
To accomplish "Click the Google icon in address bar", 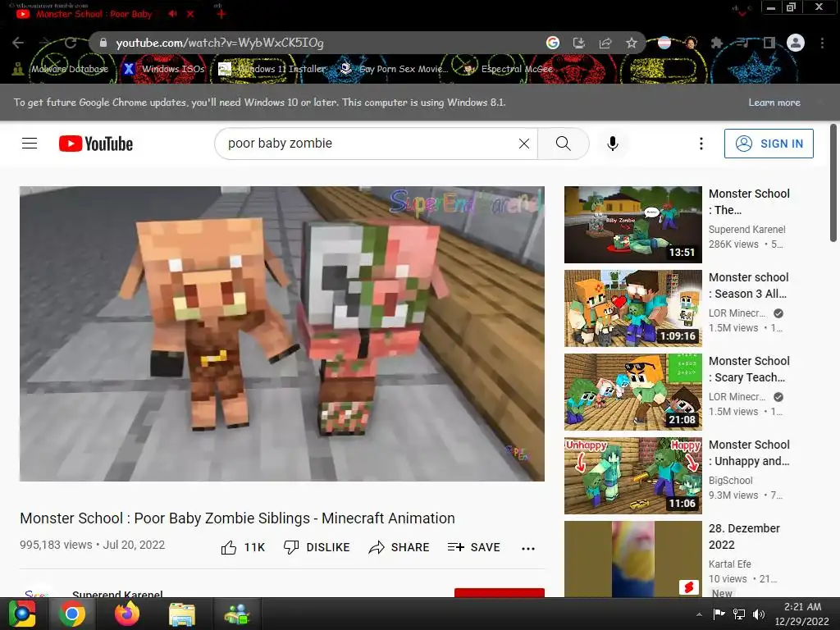I will [x=553, y=43].
